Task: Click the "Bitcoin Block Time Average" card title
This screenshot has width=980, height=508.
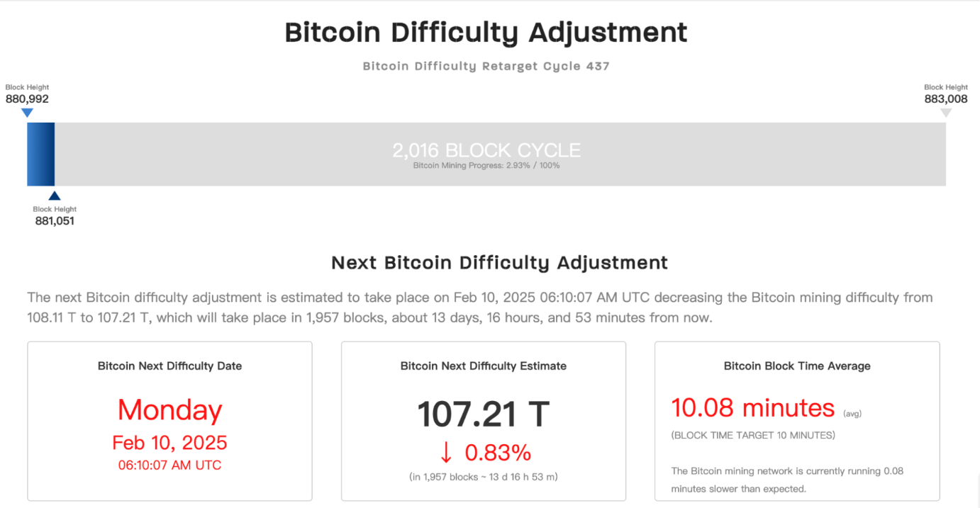Action: (797, 366)
